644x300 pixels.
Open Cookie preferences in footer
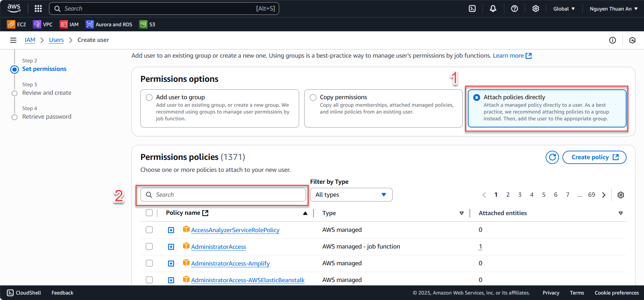click(617, 293)
